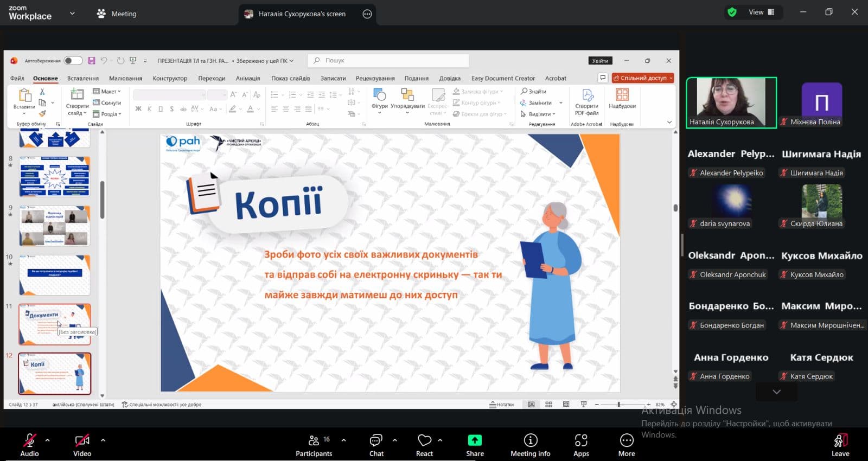Viewport: 868px width, 461px height.
Task: Open the Вставлення ribbon tab
Action: [x=82, y=78]
